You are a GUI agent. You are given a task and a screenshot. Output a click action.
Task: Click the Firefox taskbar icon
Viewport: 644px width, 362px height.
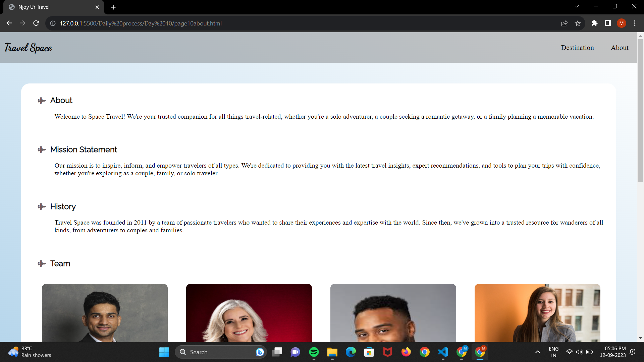click(406, 352)
